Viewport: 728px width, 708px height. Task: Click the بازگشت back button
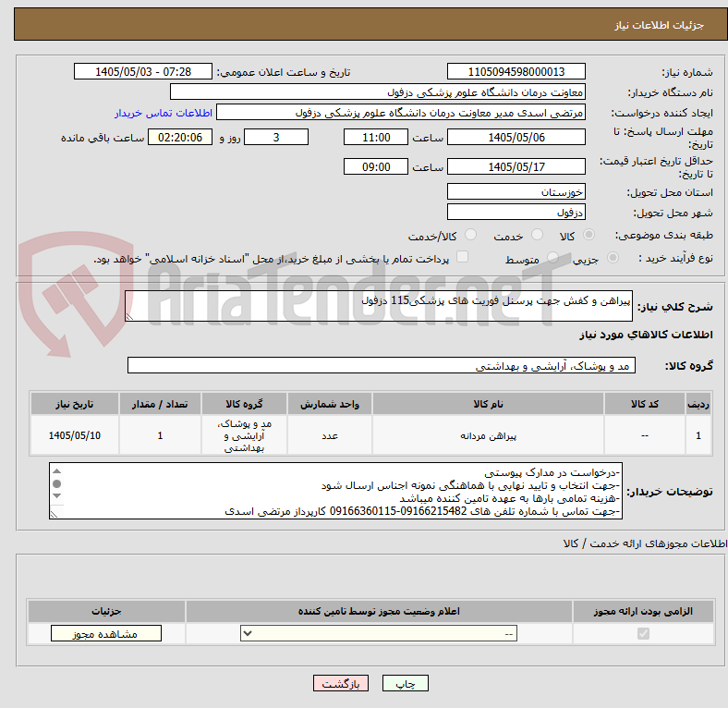click(341, 683)
